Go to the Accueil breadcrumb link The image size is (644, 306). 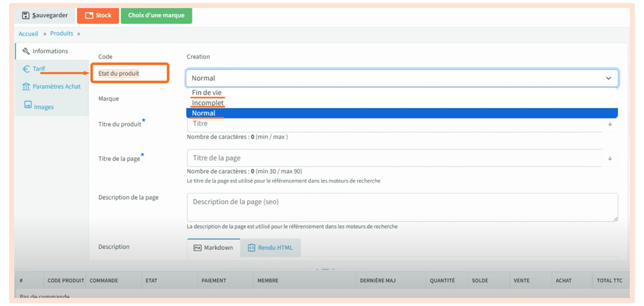pos(28,34)
